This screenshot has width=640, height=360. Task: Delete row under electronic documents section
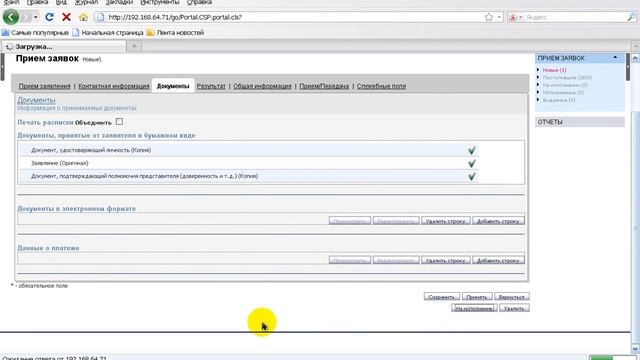coord(446,221)
